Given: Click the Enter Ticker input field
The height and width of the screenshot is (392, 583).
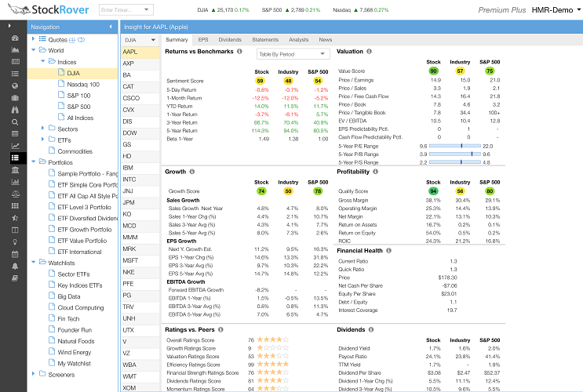Looking at the screenshot, I should click(x=120, y=10).
